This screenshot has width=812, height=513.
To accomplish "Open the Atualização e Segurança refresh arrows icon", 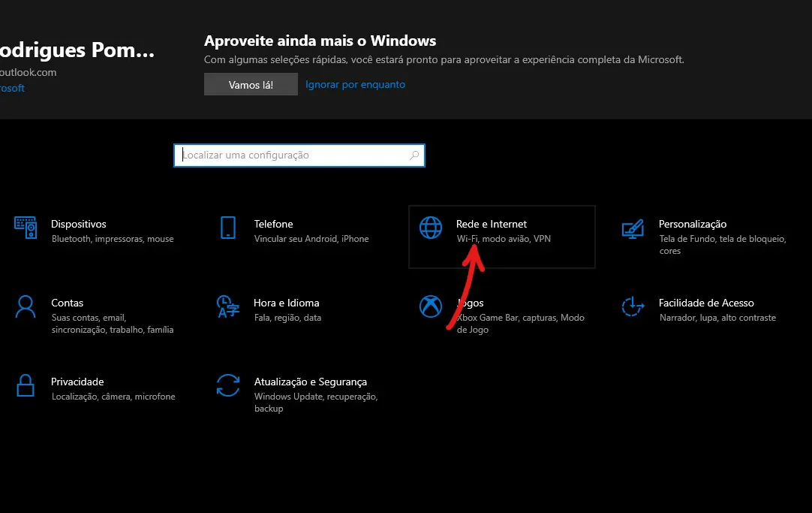I will tap(228, 385).
